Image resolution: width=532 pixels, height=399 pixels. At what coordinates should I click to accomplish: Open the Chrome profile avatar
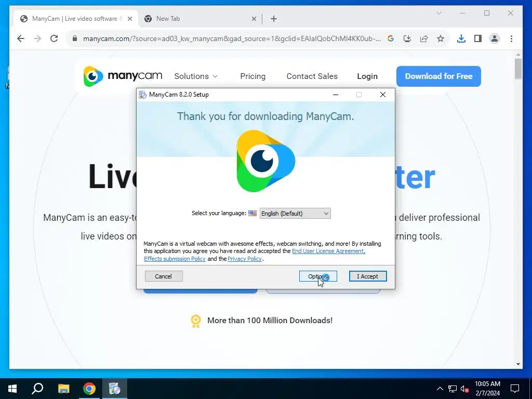[495, 38]
